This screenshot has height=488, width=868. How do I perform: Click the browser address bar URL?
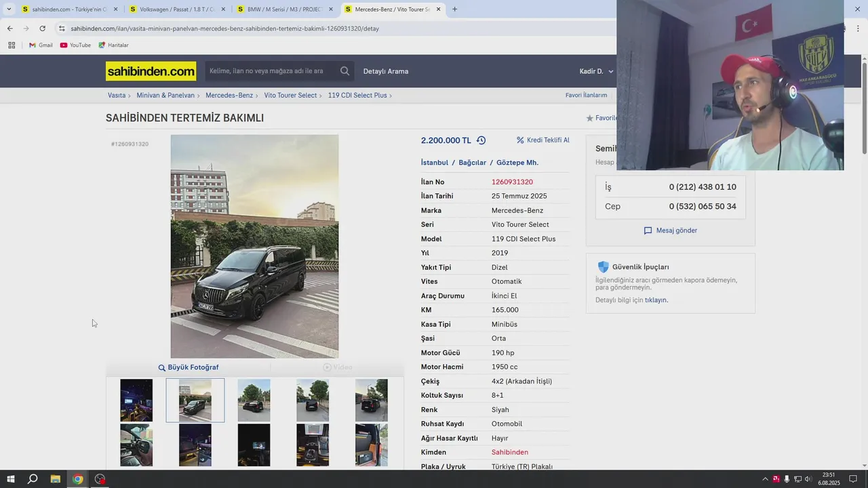click(x=224, y=28)
